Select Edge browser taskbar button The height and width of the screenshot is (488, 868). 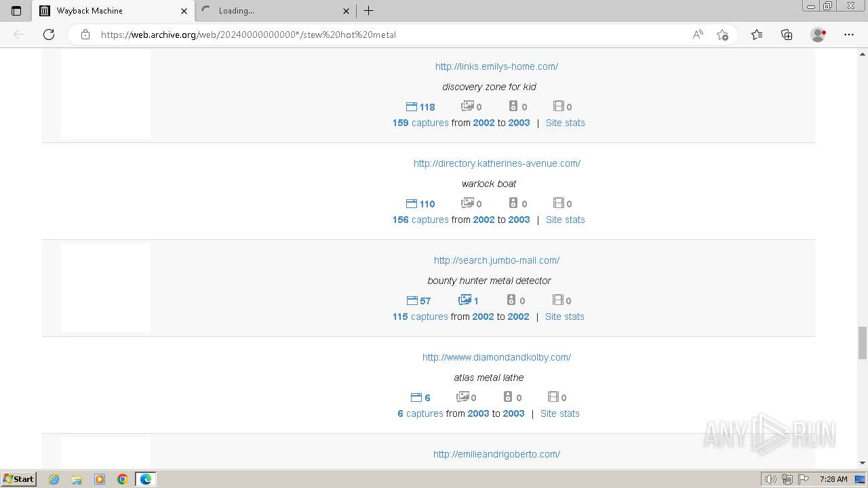146,479
